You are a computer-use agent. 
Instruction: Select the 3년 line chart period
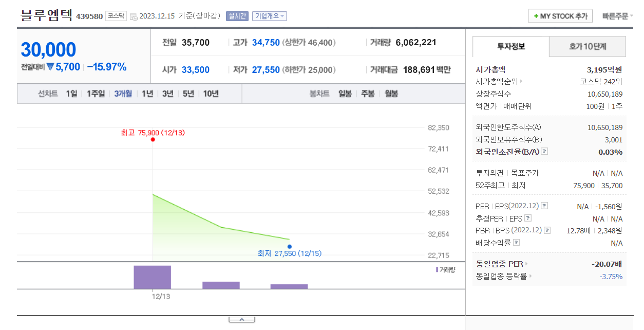click(168, 94)
